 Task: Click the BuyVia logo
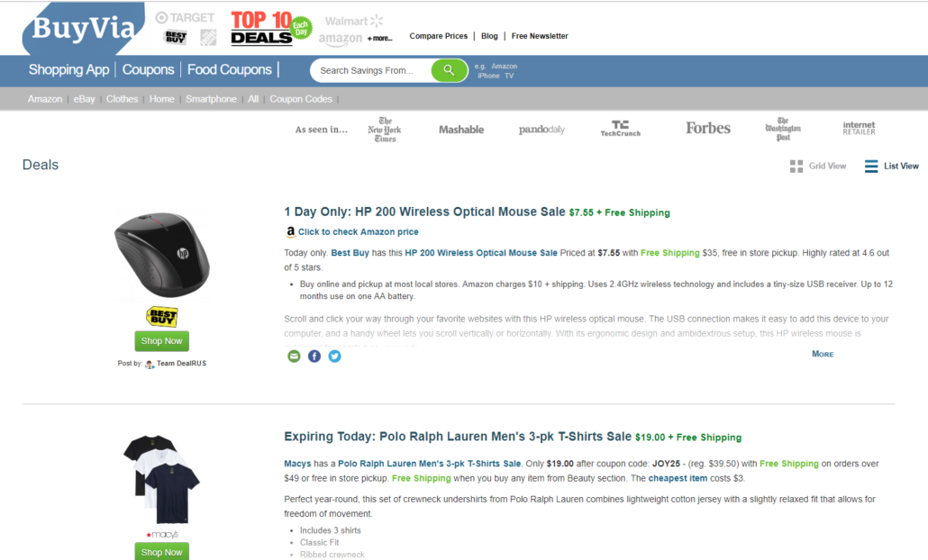tap(84, 29)
